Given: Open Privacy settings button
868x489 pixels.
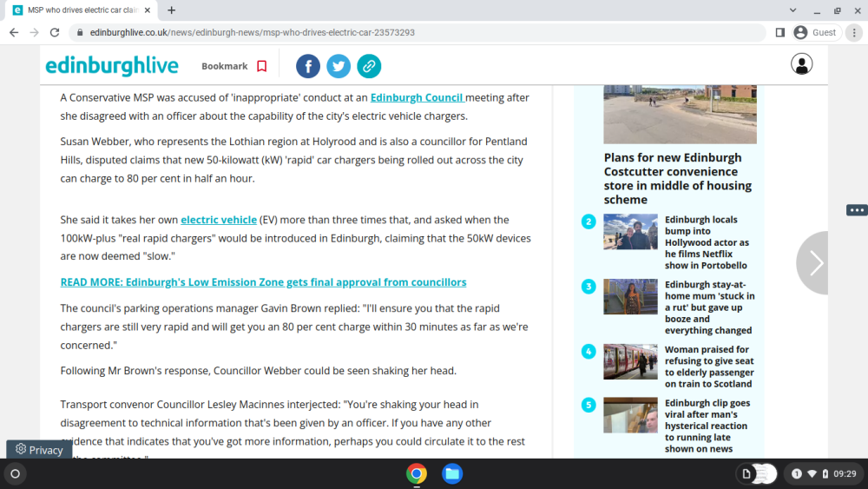Looking at the screenshot, I should click(x=39, y=450).
